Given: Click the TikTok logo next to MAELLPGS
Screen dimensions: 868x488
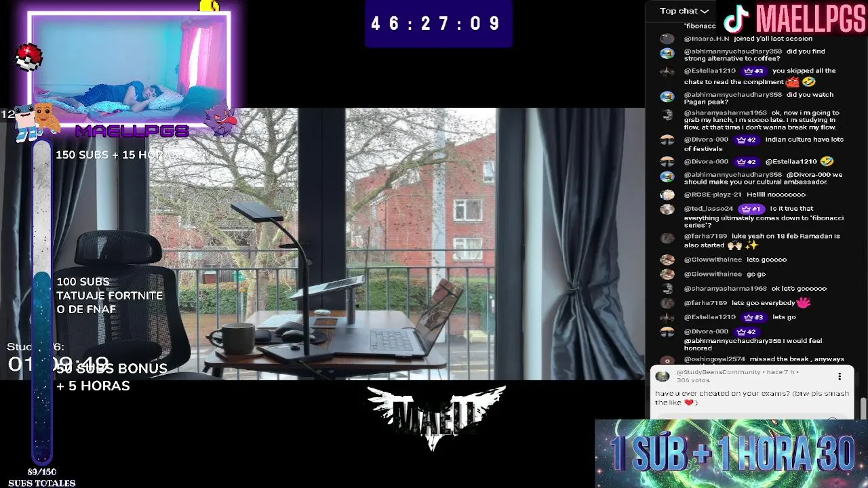Looking at the screenshot, I should point(736,19).
